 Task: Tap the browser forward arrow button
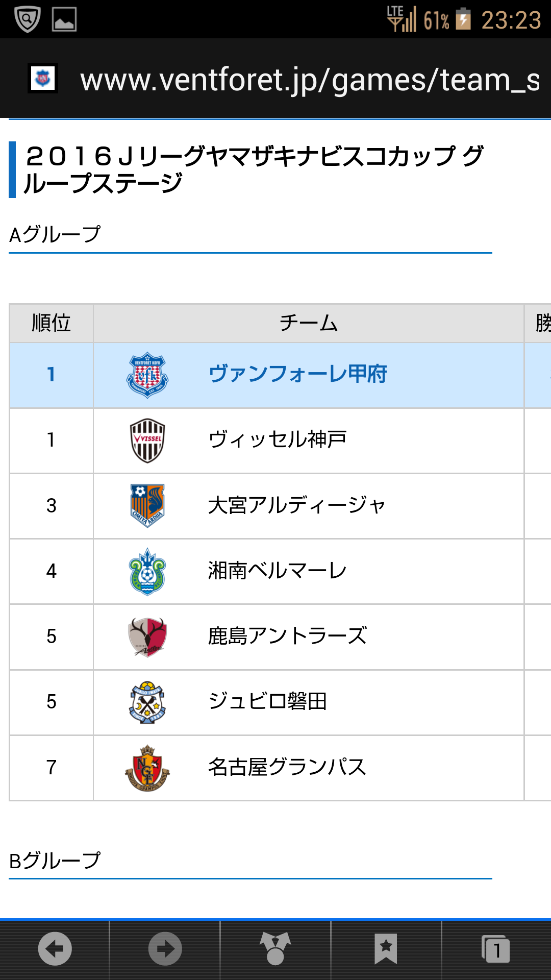pos(165,949)
